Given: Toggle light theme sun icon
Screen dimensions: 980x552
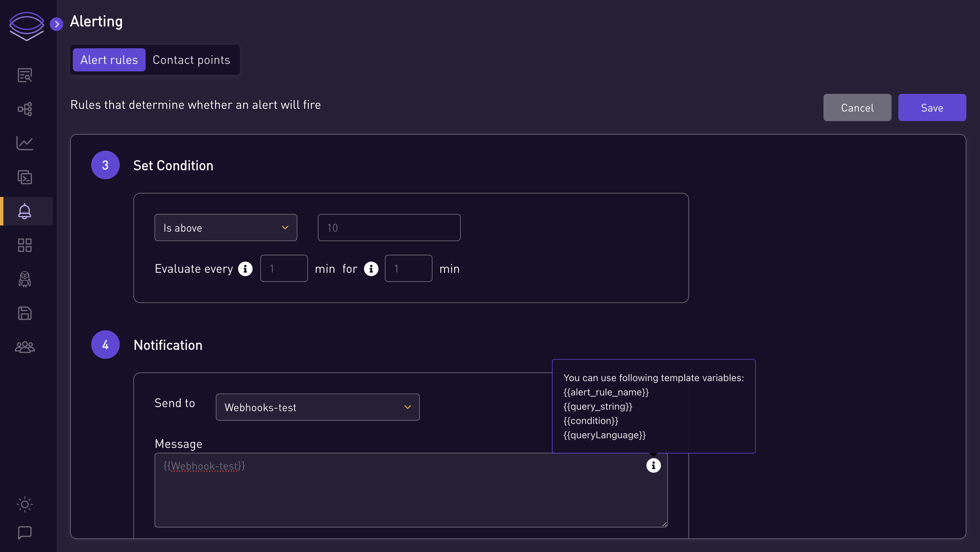Looking at the screenshot, I should 25,504.
